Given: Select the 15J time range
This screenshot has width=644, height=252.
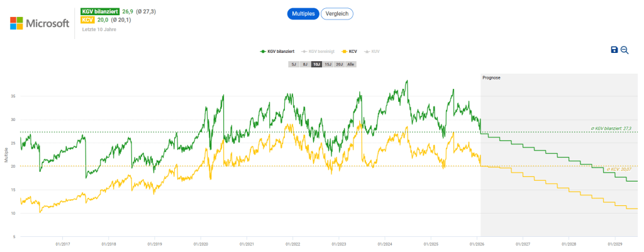Looking at the screenshot, I should (328, 64).
